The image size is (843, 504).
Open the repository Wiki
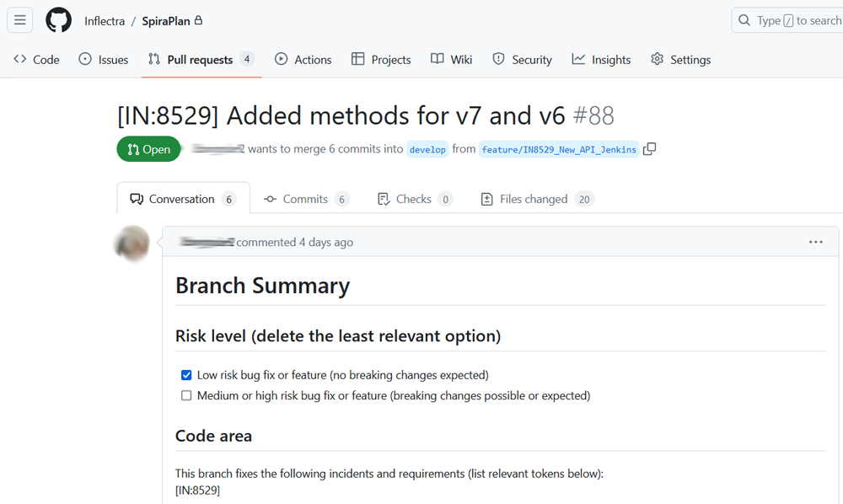(451, 59)
